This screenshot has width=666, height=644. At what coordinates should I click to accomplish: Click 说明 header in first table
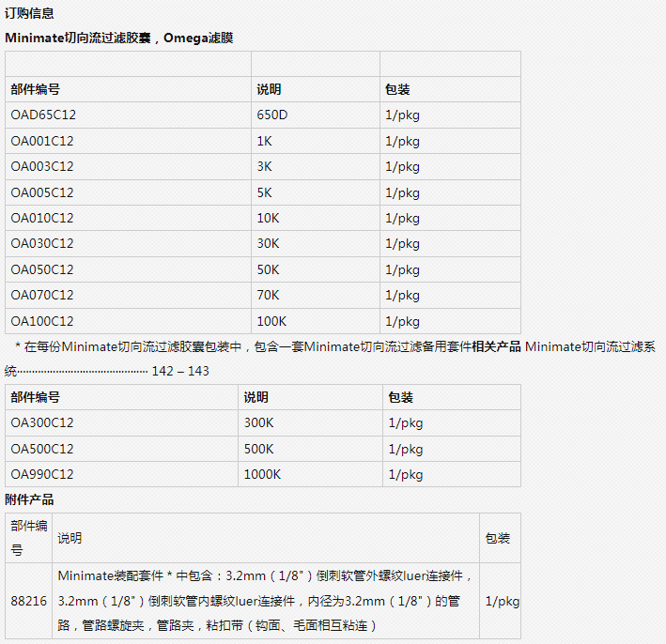pos(269,89)
